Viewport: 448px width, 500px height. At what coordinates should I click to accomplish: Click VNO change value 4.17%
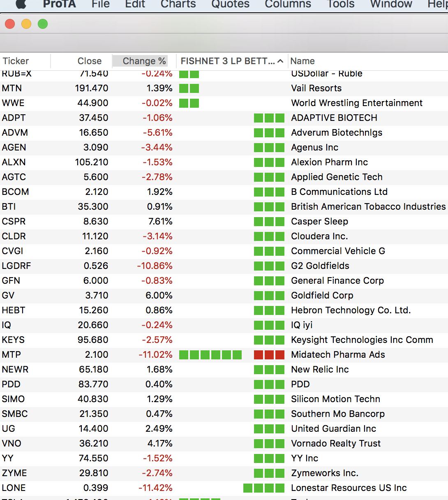click(159, 443)
